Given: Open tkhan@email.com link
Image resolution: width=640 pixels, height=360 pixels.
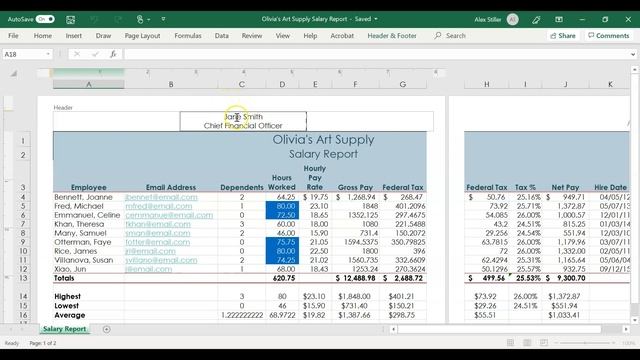Looking at the screenshot, I should tap(158, 224).
